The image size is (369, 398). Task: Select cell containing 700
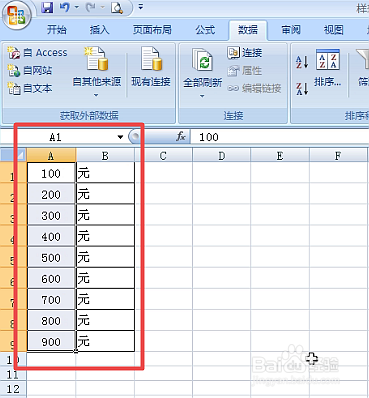point(51,299)
